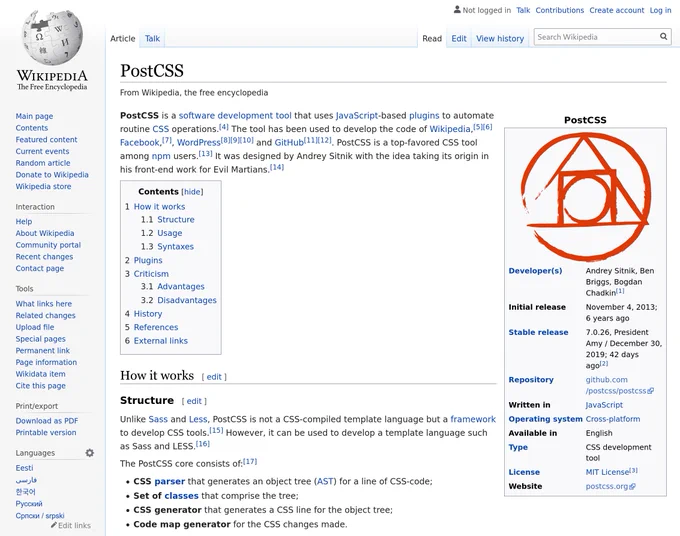Click the not-logged-in user icon
This screenshot has height=536, width=680.
457,10
